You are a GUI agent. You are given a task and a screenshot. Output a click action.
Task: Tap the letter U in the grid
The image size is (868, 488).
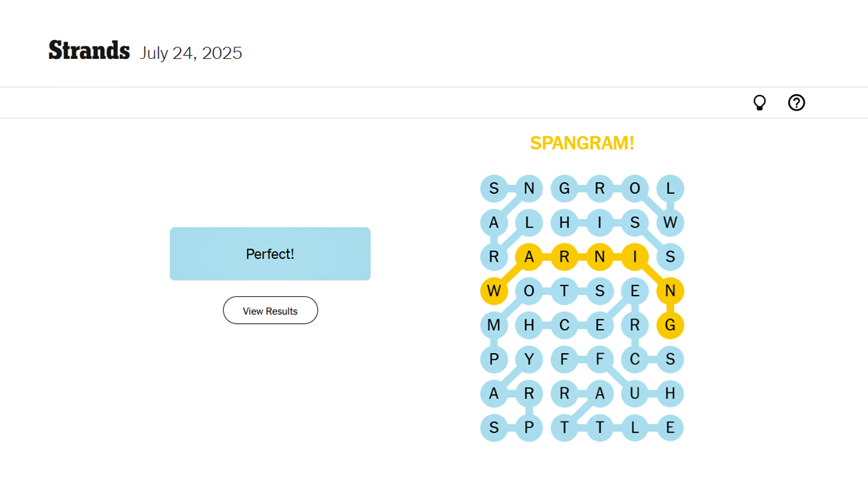coord(635,393)
